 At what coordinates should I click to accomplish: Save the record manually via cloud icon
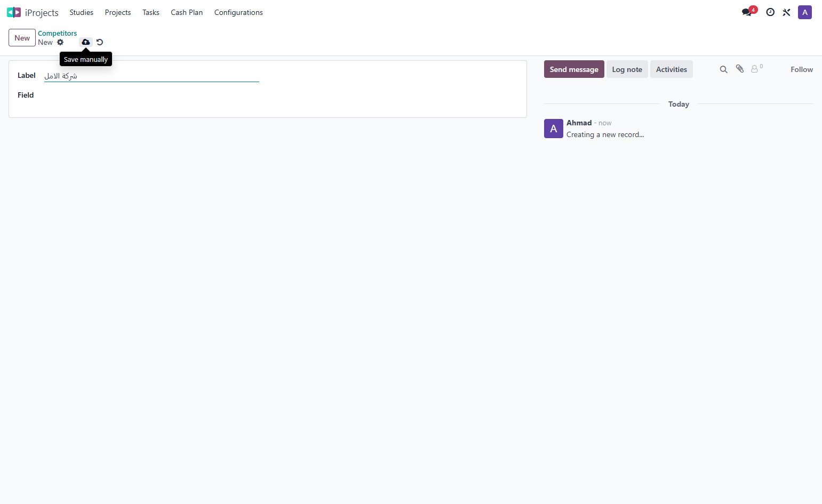coord(86,42)
